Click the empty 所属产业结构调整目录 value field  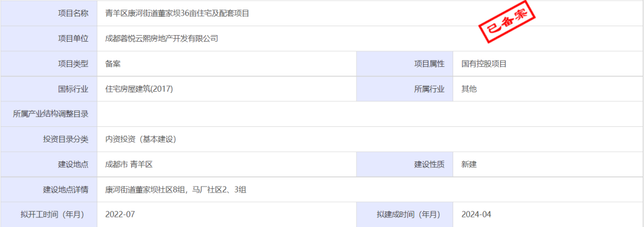click(370, 114)
